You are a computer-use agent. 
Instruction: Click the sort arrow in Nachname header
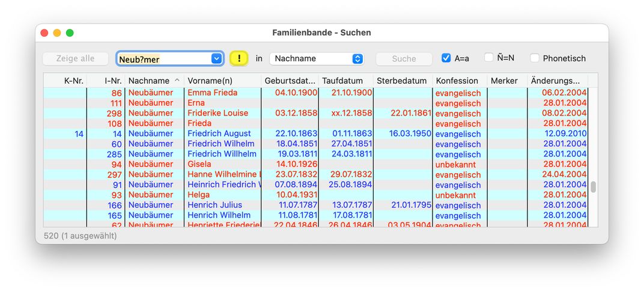[177, 81]
